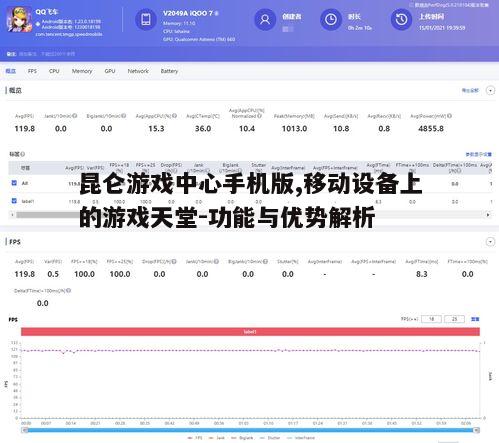Viewport: 499px width, 443px height.
Task: Click the info icon next to Avg(AppCPU)[%]
Action: pos(174,116)
